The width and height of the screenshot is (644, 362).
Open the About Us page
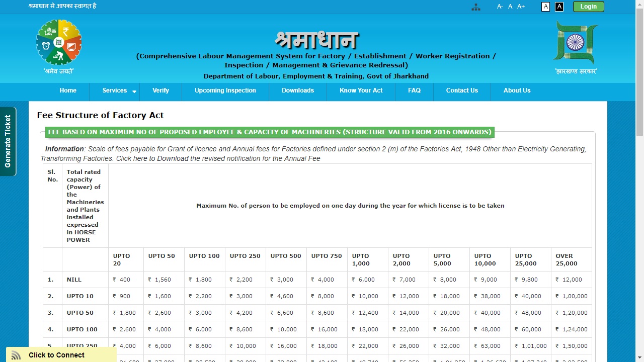coord(517,91)
